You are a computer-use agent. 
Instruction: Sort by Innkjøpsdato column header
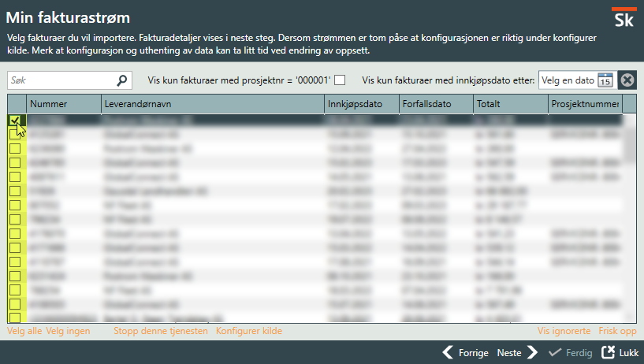pyautogui.click(x=359, y=104)
